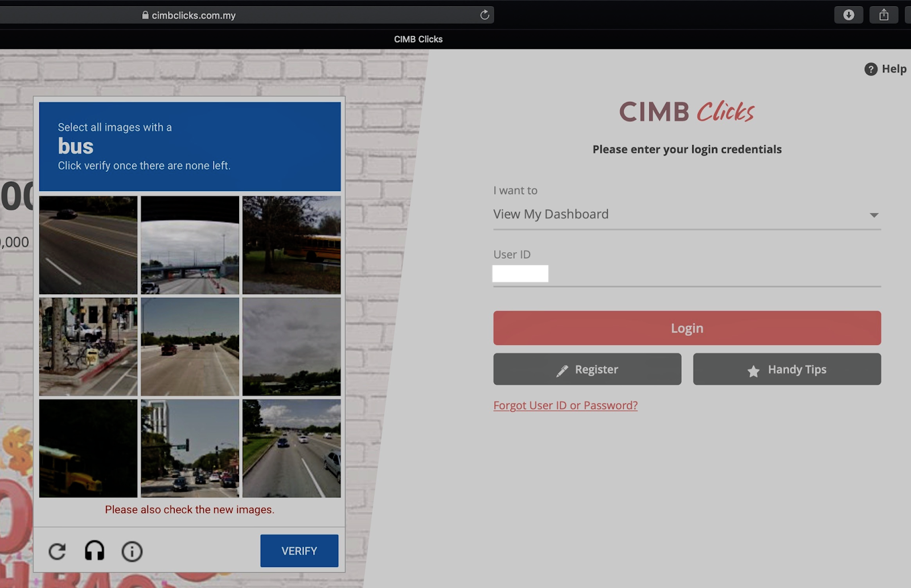Get an audio captcha challenge
Image resolution: width=911 pixels, height=588 pixels.
click(95, 551)
